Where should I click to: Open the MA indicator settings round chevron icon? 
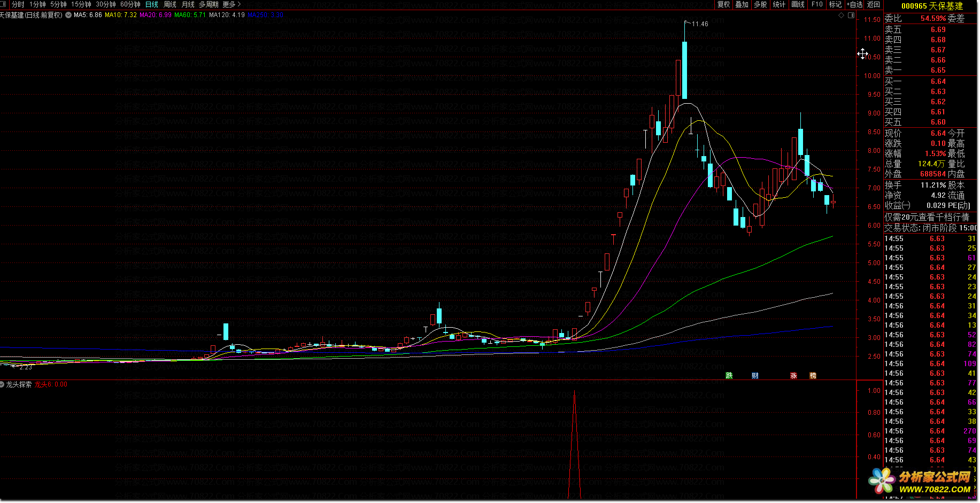(x=68, y=15)
